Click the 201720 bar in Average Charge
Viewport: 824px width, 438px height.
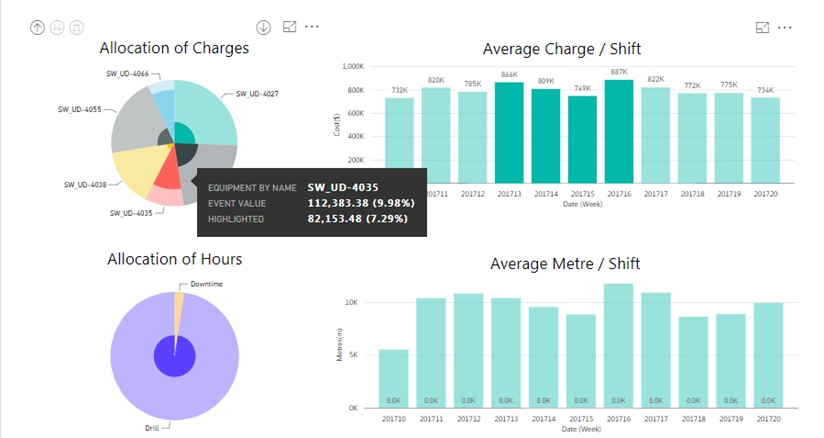click(x=765, y=140)
